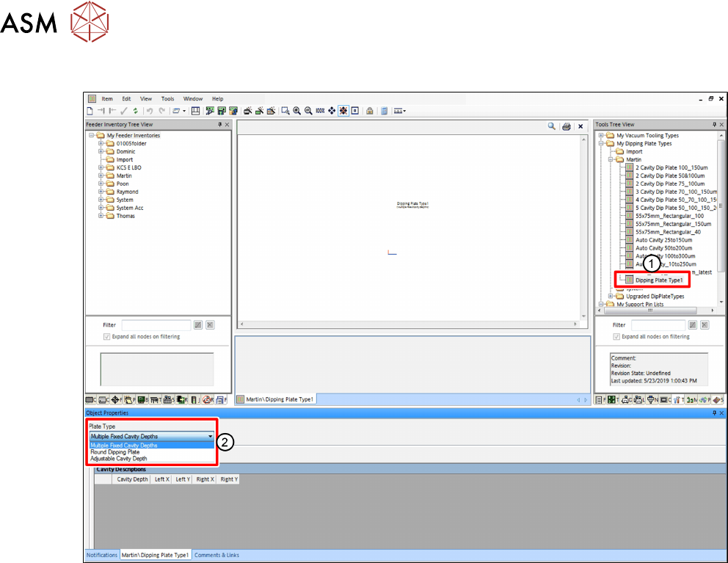Select Auto Cavity 25to150um item

(663, 240)
